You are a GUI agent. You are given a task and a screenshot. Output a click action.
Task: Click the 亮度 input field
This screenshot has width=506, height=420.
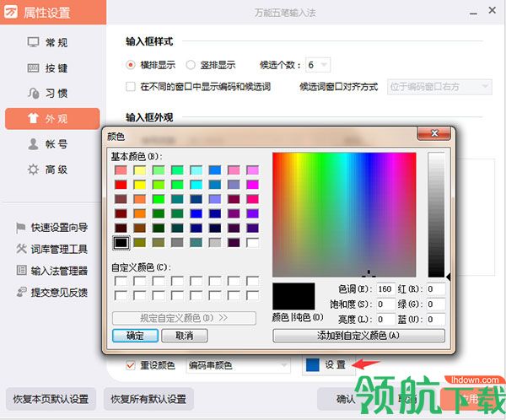[385, 319]
